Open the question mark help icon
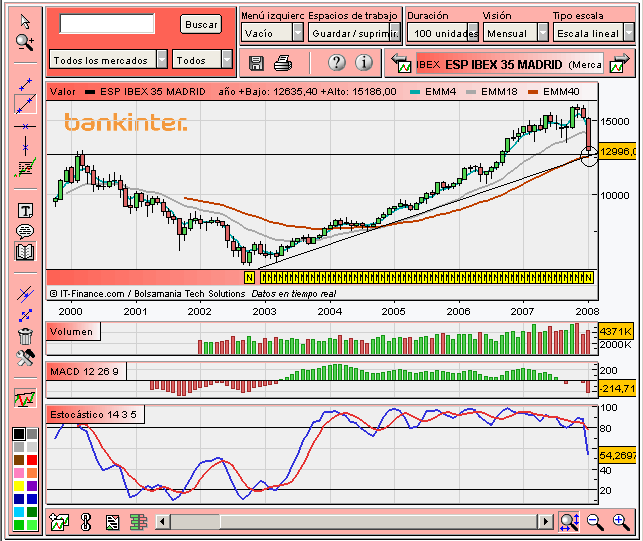Image resolution: width=643 pixels, height=541 pixels. [x=337, y=63]
